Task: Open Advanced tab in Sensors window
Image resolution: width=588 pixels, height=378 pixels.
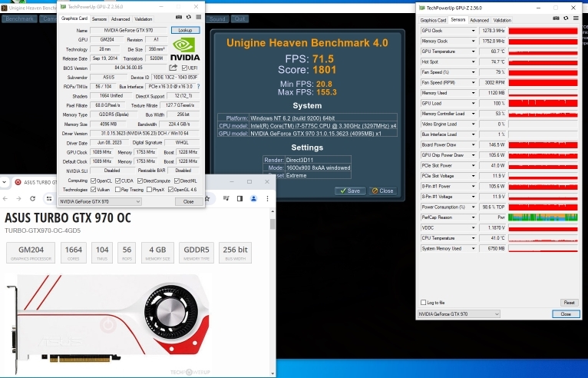Action: click(479, 20)
